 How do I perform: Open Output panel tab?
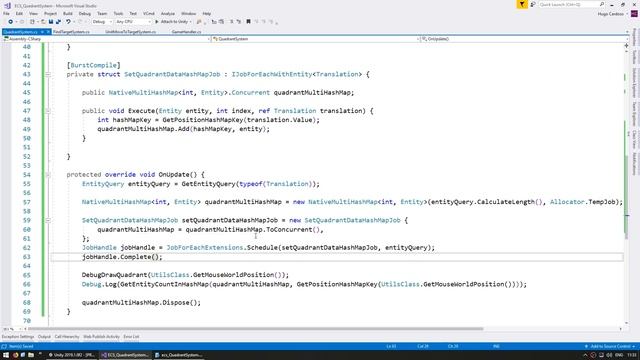click(x=44, y=337)
